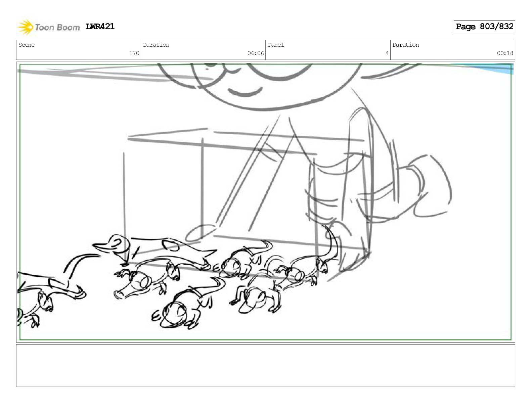Select the Panel header label
This screenshot has height=411, width=532.
tap(276, 45)
